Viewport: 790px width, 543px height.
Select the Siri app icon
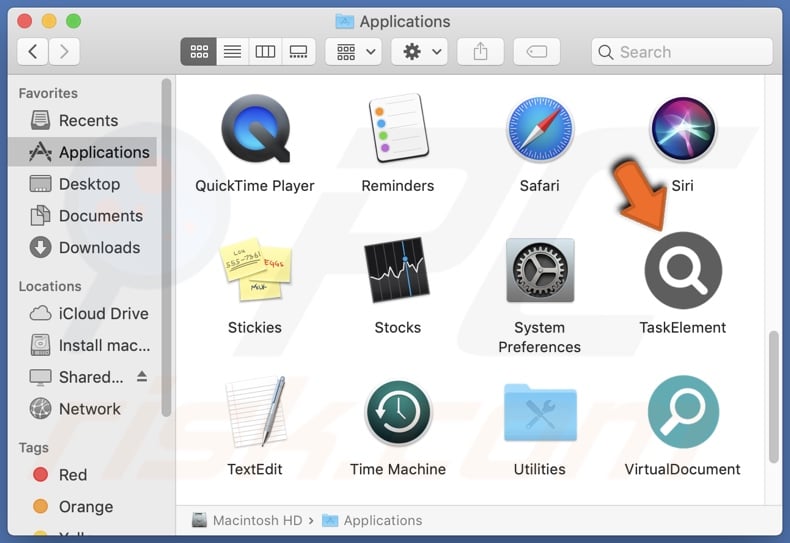[683, 128]
